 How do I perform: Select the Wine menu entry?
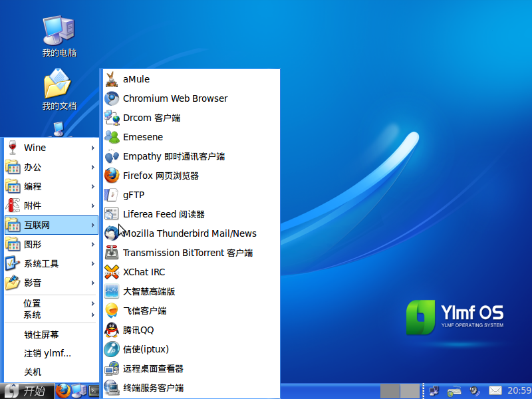[x=51, y=148]
